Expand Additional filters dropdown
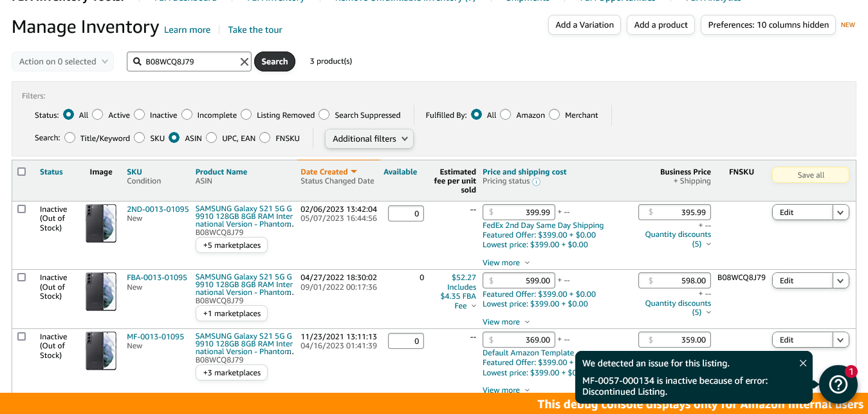The height and width of the screenshot is (414, 868). click(x=369, y=138)
